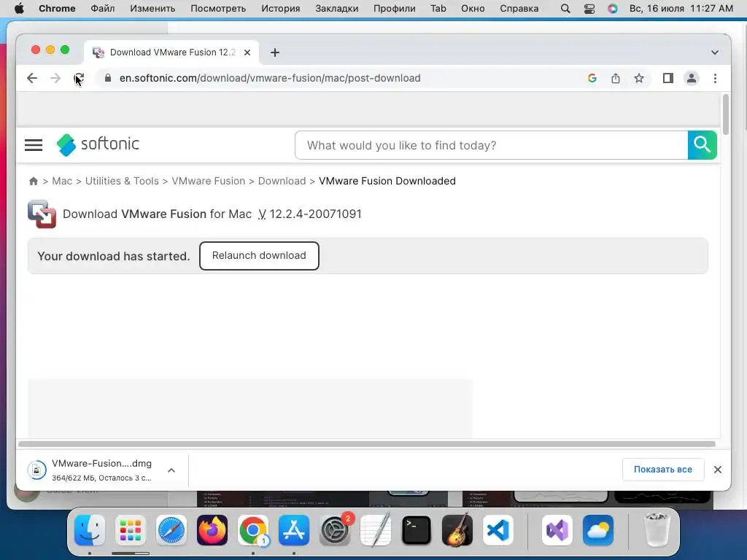
Task: Open Finder from the Dock
Action: pyautogui.click(x=90, y=530)
